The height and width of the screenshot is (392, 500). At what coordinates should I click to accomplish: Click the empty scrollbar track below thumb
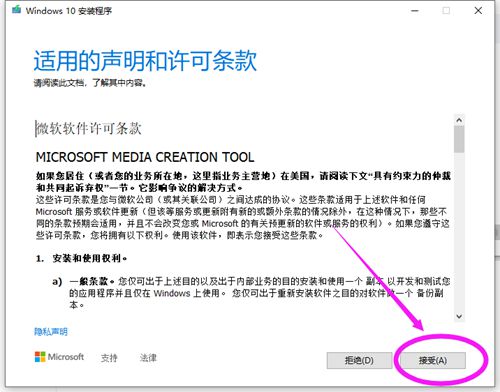[459, 232]
